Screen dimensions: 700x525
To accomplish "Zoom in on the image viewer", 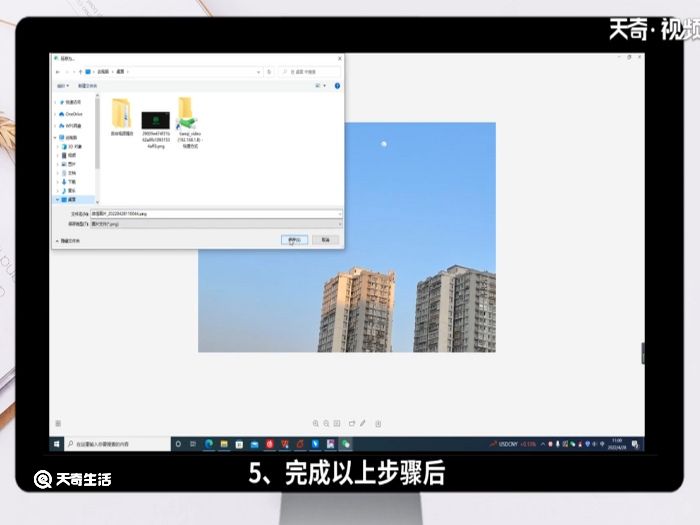I will [316, 423].
